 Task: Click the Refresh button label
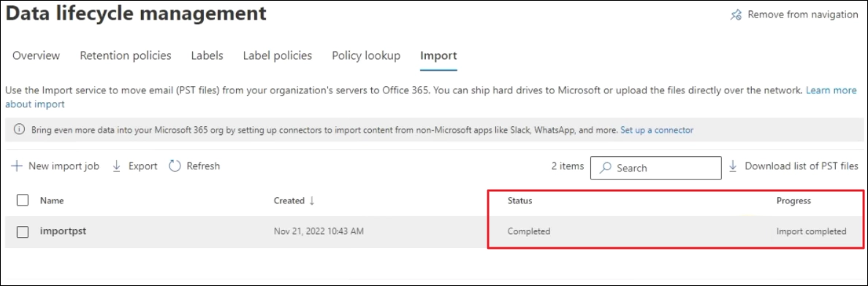click(x=203, y=166)
